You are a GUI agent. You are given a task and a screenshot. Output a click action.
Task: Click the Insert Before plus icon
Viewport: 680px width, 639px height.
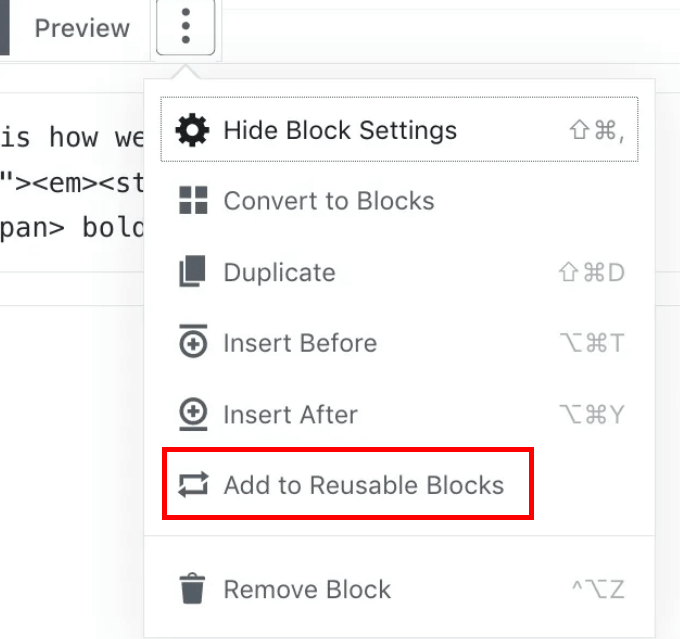193,341
